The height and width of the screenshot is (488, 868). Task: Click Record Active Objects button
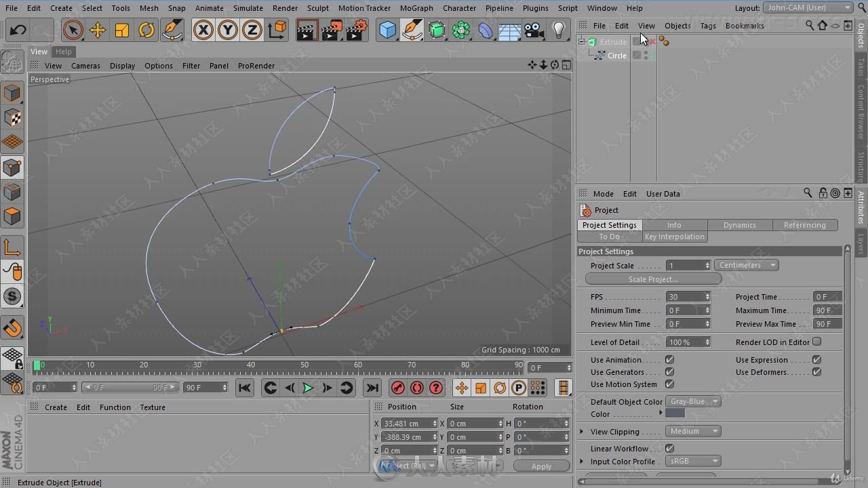tap(398, 388)
